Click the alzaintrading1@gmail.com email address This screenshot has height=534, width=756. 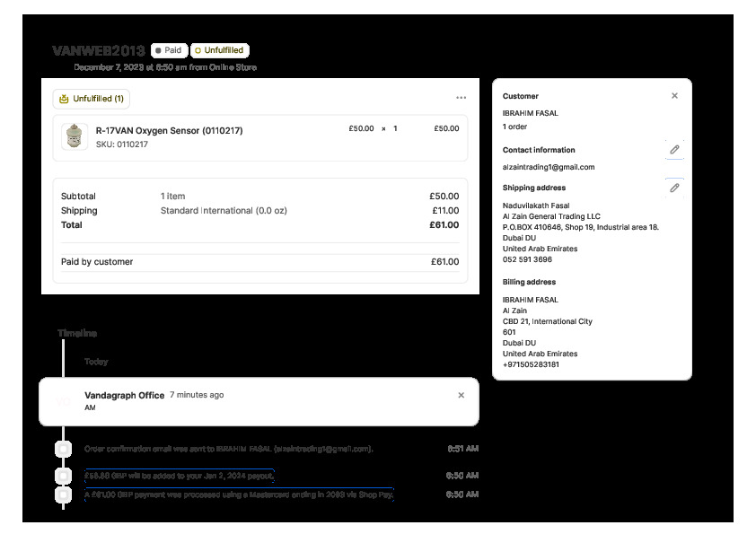click(x=548, y=167)
